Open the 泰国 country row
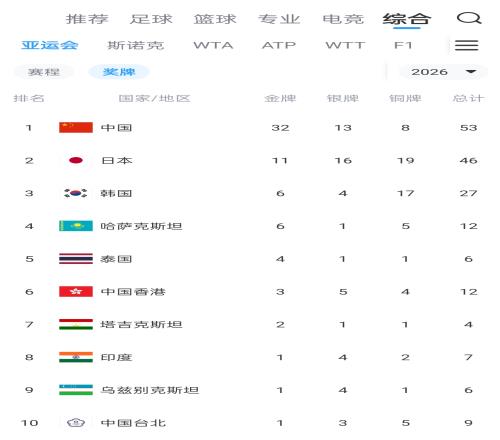The image size is (500, 440). click(250, 259)
